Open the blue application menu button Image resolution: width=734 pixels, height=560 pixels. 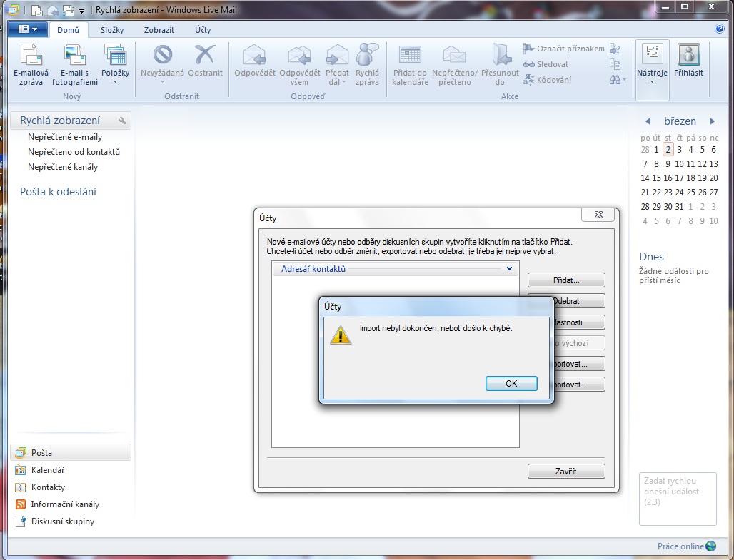pyautogui.click(x=28, y=29)
